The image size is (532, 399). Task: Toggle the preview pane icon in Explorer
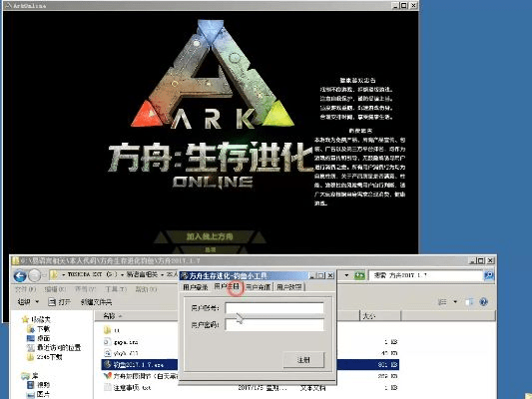469,301
